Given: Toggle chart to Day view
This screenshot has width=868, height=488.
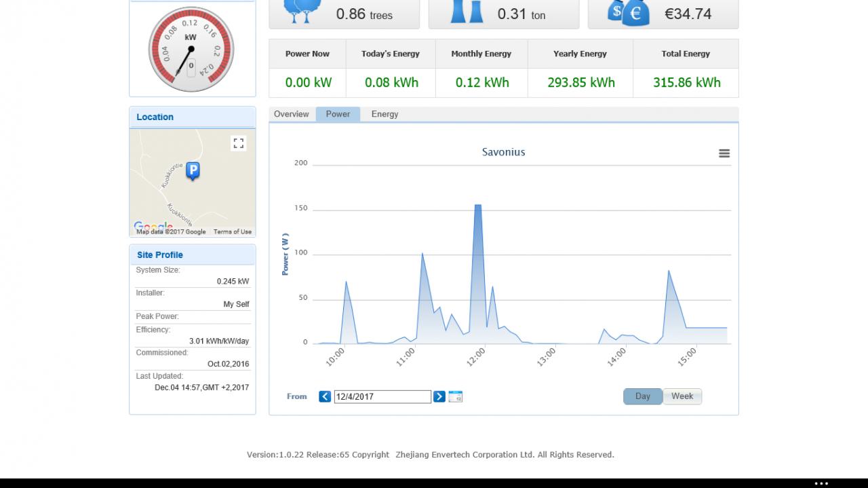Looking at the screenshot, I should (643, 396).
